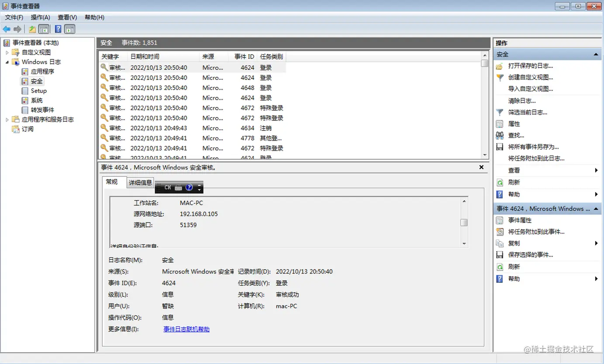Open the 帮助(H) menu
Screen dimensions: 604x364
[94, 17]
